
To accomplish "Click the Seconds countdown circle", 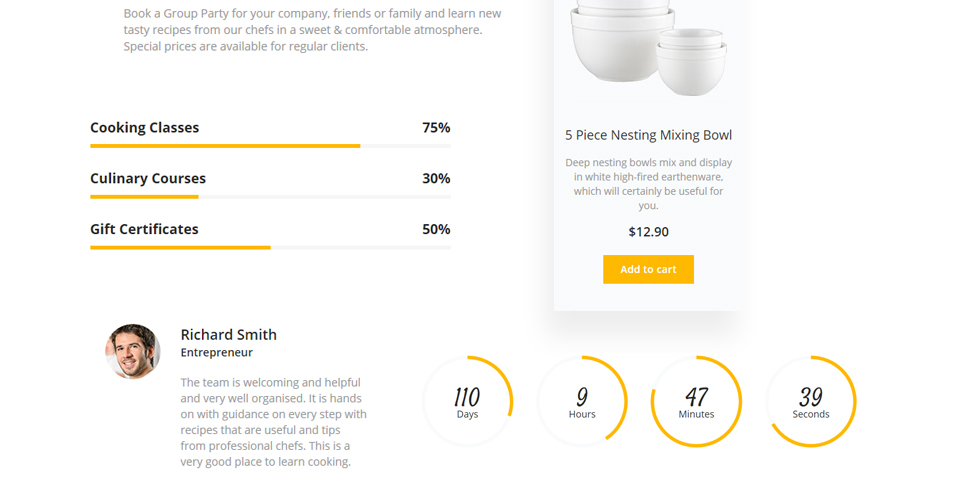I will pos(811,401).
